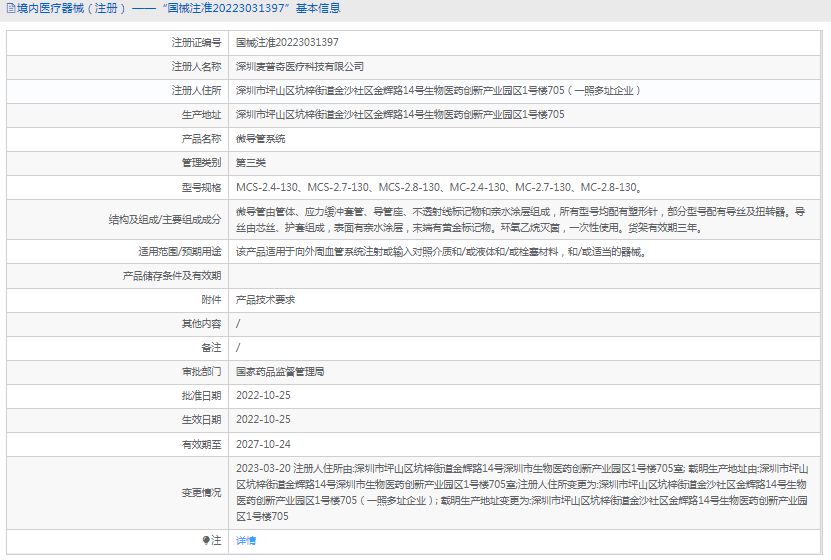Click the 产品储存条件及有效期 label

pyautogui.click(x=172, y=275)
